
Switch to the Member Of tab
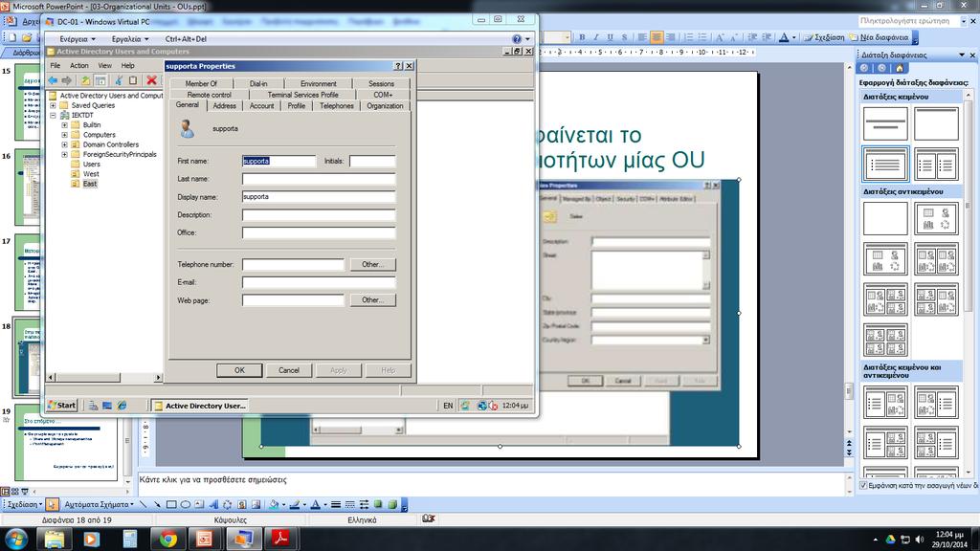(201, 84)
